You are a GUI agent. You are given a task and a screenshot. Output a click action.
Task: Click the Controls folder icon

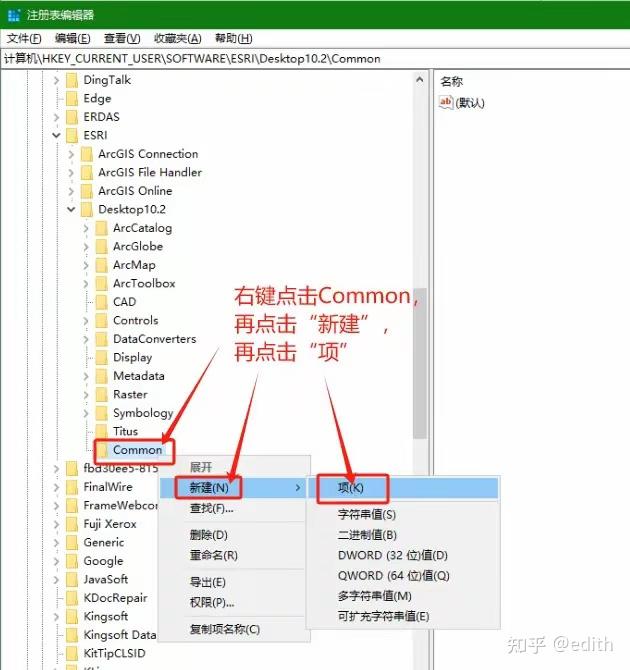(x=102, y=320)
